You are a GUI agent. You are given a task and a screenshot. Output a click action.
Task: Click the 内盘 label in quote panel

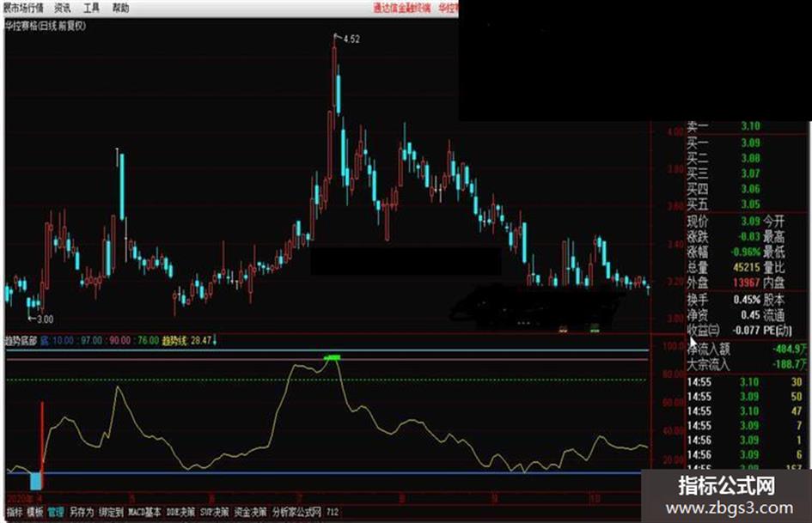774,283
